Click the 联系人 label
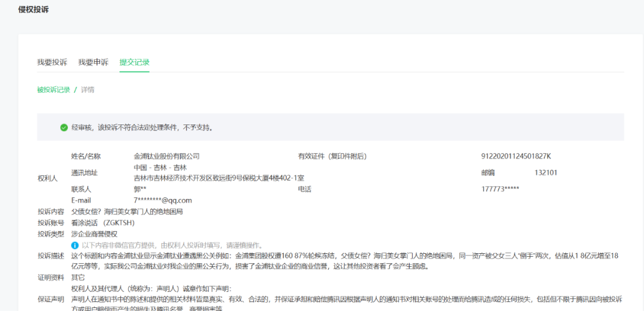644x311 pixels. click(81, 189)
